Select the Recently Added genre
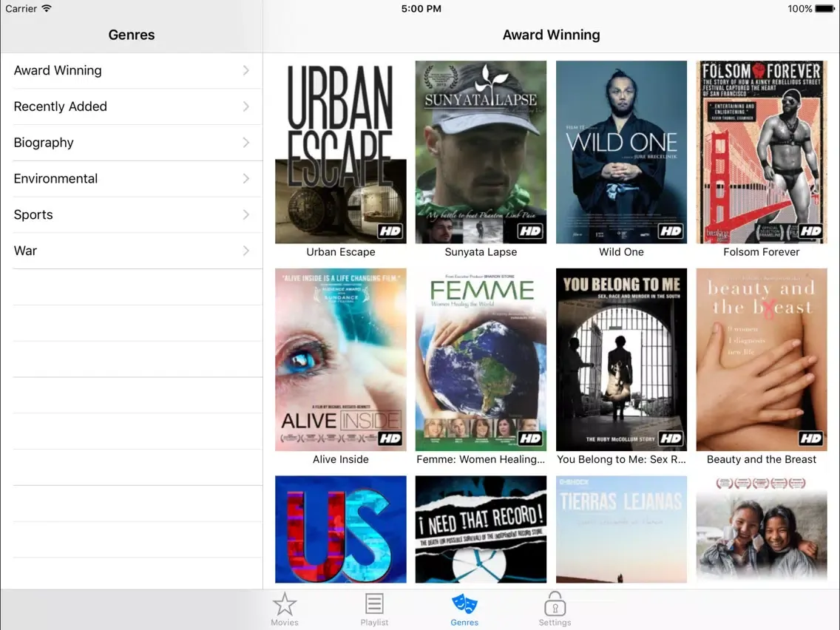Image resolution: width=840 pixels, height=630 pixels. click(x=132, y=106)
